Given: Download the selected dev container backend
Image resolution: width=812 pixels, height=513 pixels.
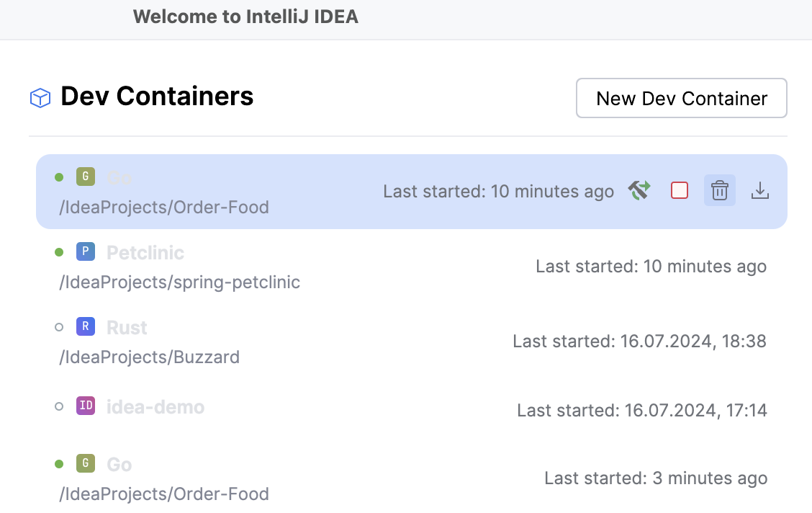Looking at the screenshot, I should coord(759,190).
